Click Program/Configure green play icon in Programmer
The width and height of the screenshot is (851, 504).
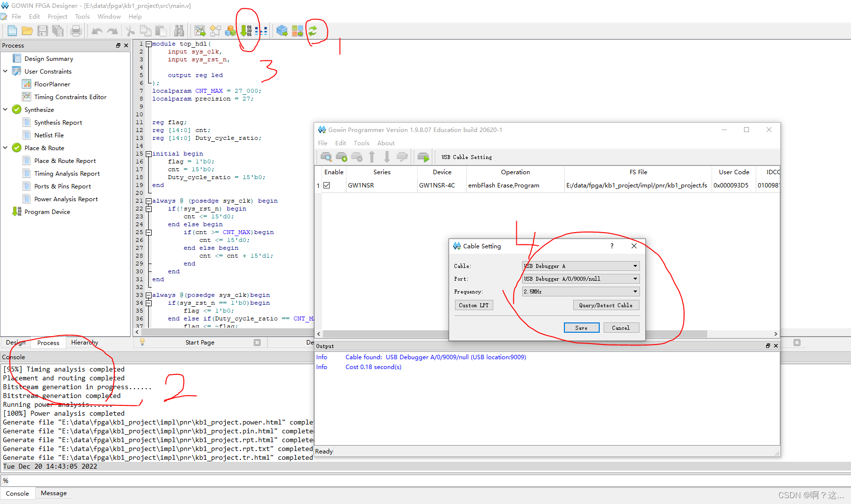tap(423, 157)
